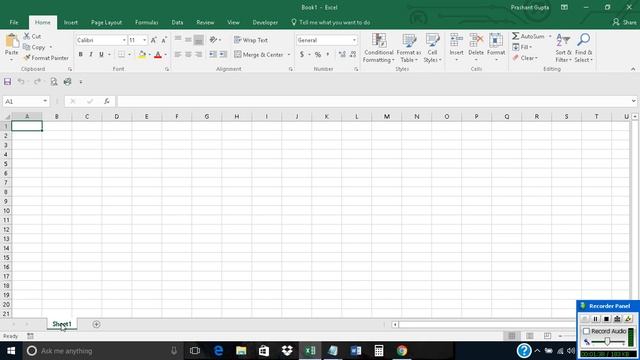640x360 pixels.
Task: Click macro recording icon in status bar
Action: (30, 336)
